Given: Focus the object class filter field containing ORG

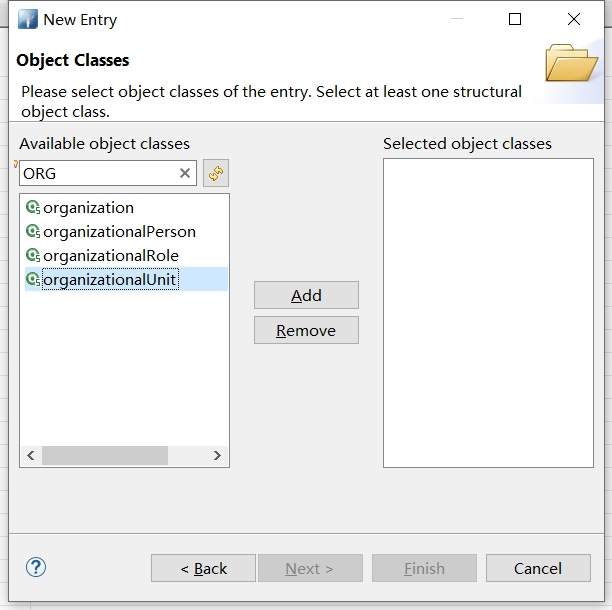Looking at the screenshot, I should (97, 173).
